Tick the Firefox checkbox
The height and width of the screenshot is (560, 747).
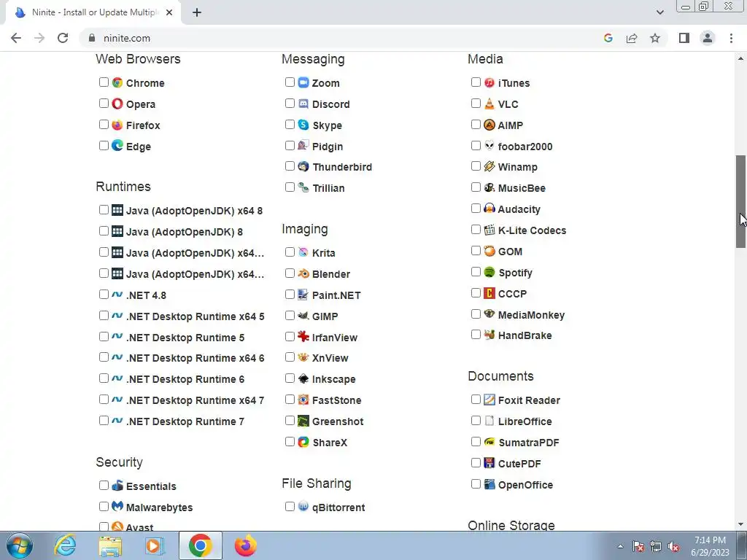point(104,124)
